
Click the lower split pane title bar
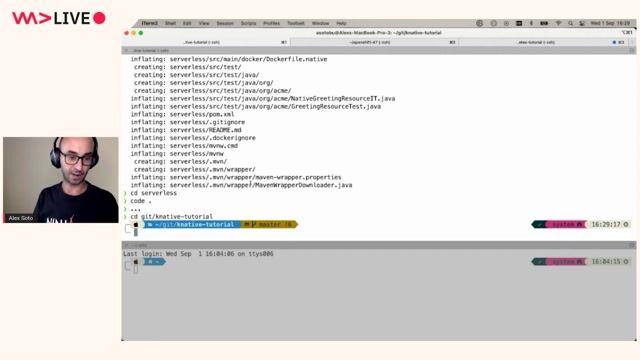tap(378, 245)
